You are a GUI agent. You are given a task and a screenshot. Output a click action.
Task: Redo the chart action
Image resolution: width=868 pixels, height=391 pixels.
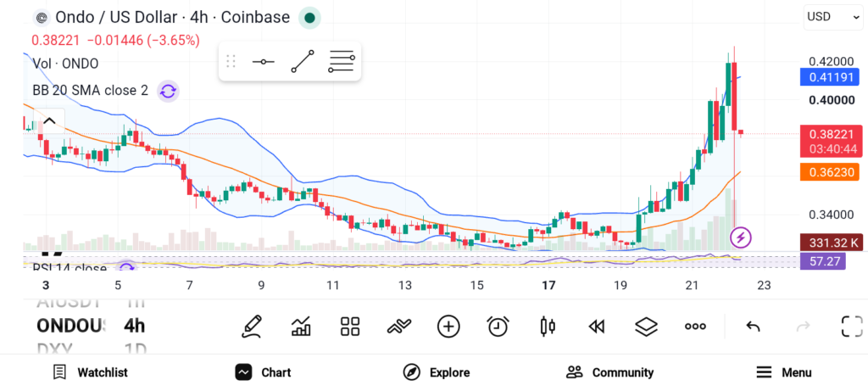(803, 327)
